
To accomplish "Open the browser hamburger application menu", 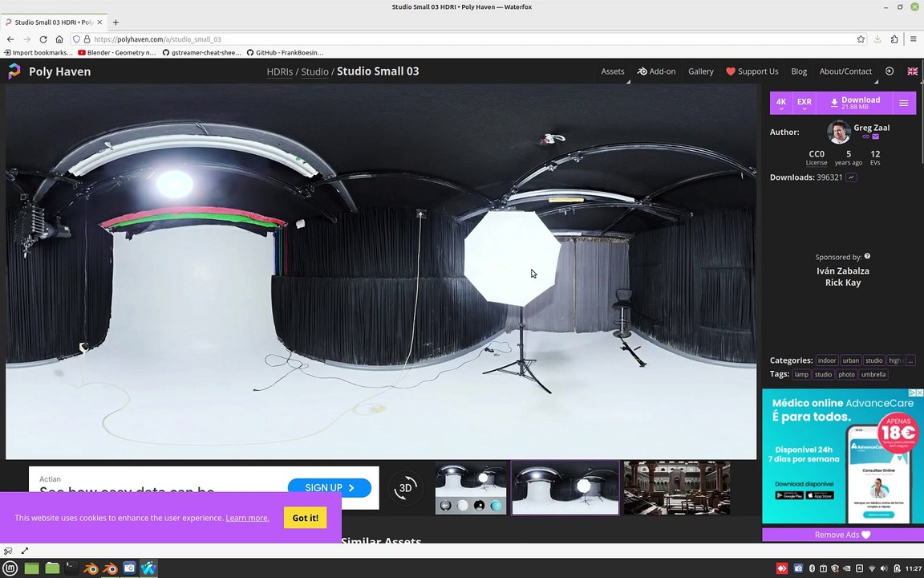I will click(913, 39).
